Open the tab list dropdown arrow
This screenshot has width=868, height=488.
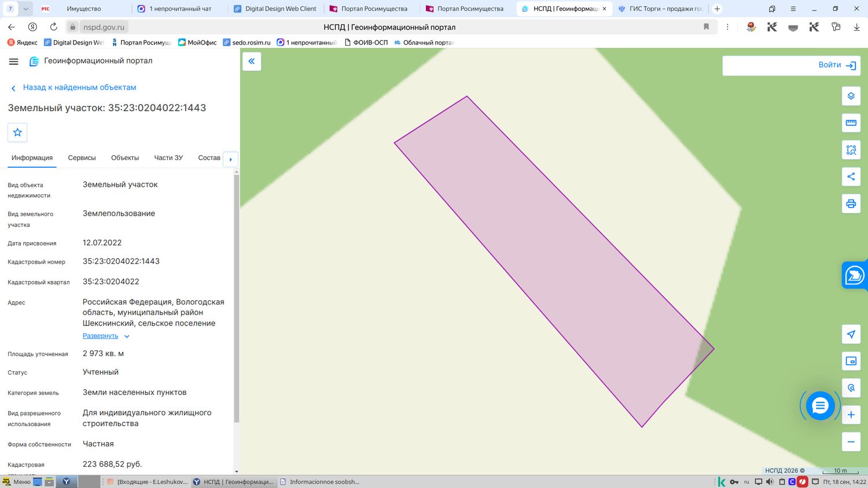(26, 9)
